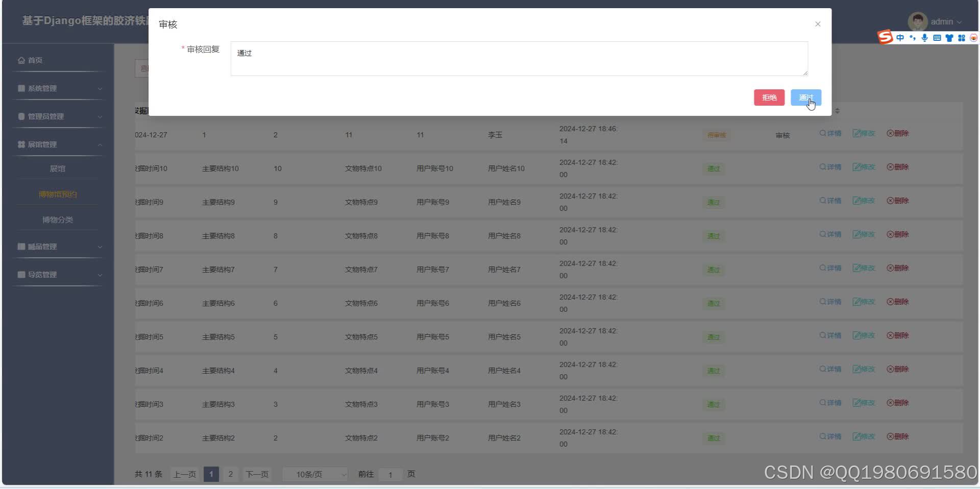980x489 pixels.
Task: Click 删除 for 用户姓名8 row
Action: 897,234
